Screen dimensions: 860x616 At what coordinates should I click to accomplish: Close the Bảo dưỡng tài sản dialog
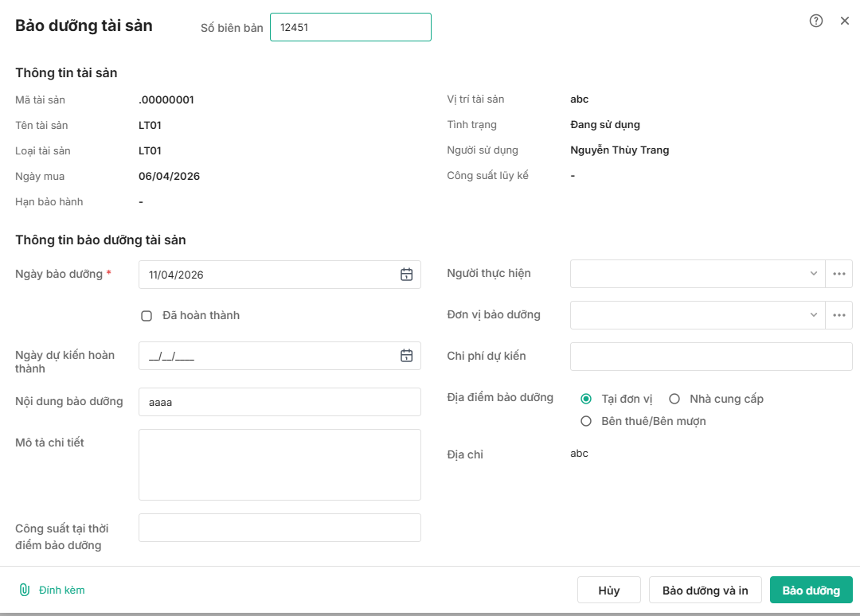(x=845, y=21)
